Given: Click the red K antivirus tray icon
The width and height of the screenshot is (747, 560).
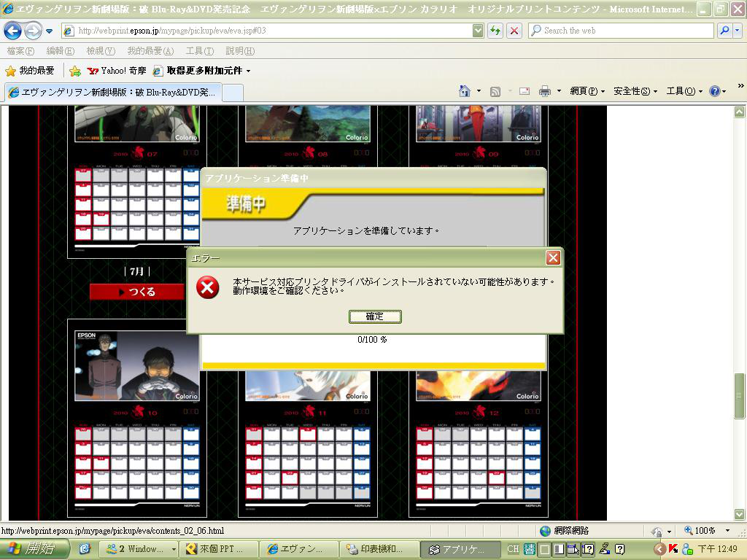Looking at the screenshot, I should [x=673, y=549].
